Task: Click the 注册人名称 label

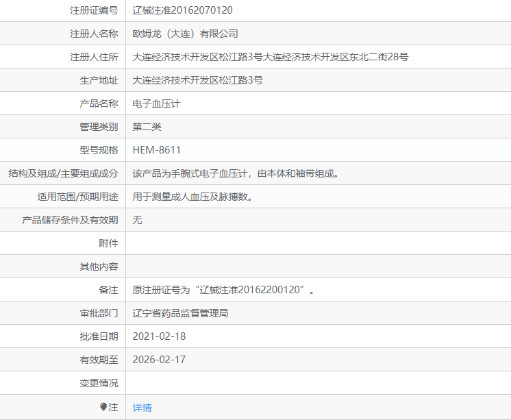Action: click(x=94, y=34)
